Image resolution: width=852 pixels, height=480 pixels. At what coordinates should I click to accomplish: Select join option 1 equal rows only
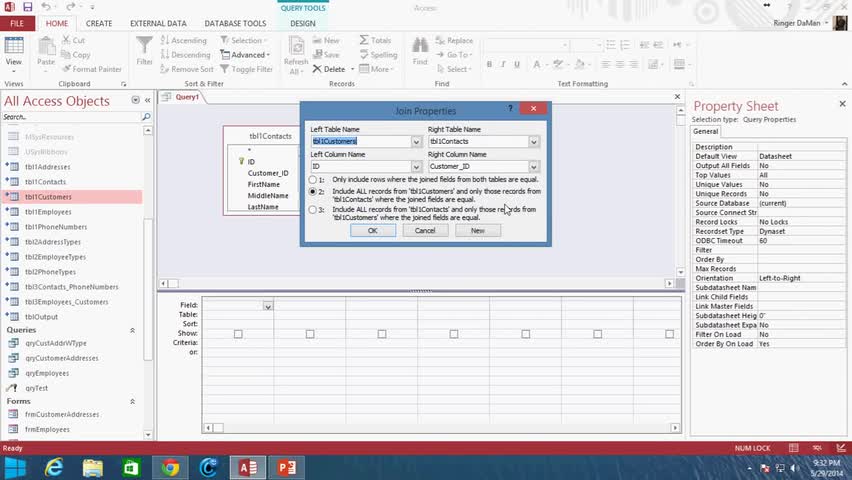click(312, 179)
